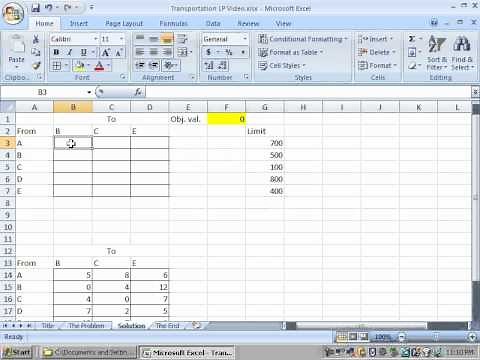The image size is (480, 360).
Task: Copy the selected cells
Action: click(x=36, y=52)
